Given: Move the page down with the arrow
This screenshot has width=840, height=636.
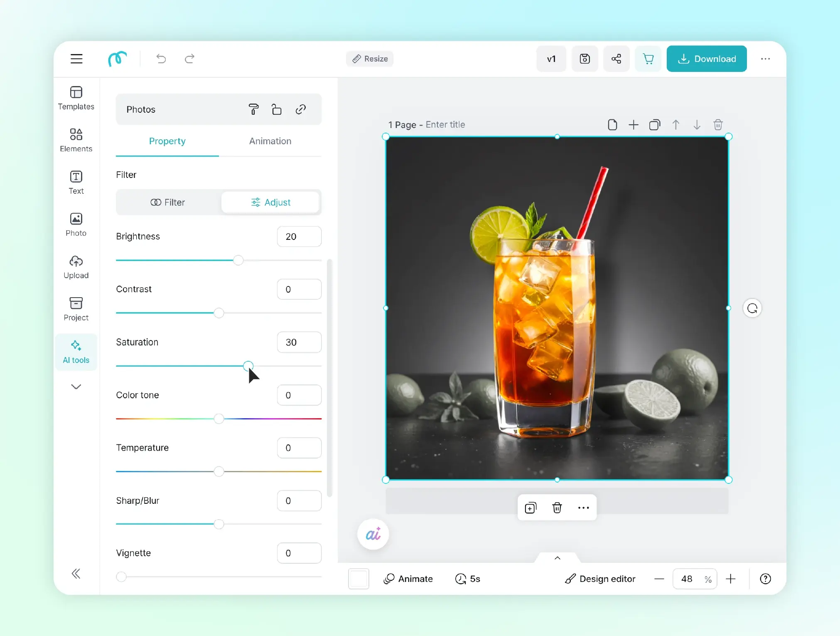Looking at the screenshot, I should point(697,125).
